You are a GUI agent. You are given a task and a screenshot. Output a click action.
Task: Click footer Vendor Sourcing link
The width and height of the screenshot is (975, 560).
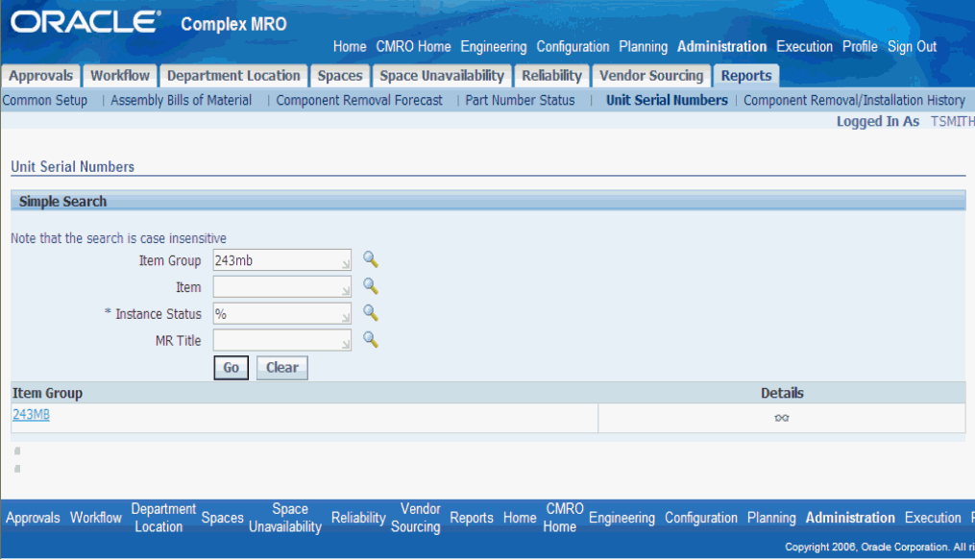(x=416, y=517)
